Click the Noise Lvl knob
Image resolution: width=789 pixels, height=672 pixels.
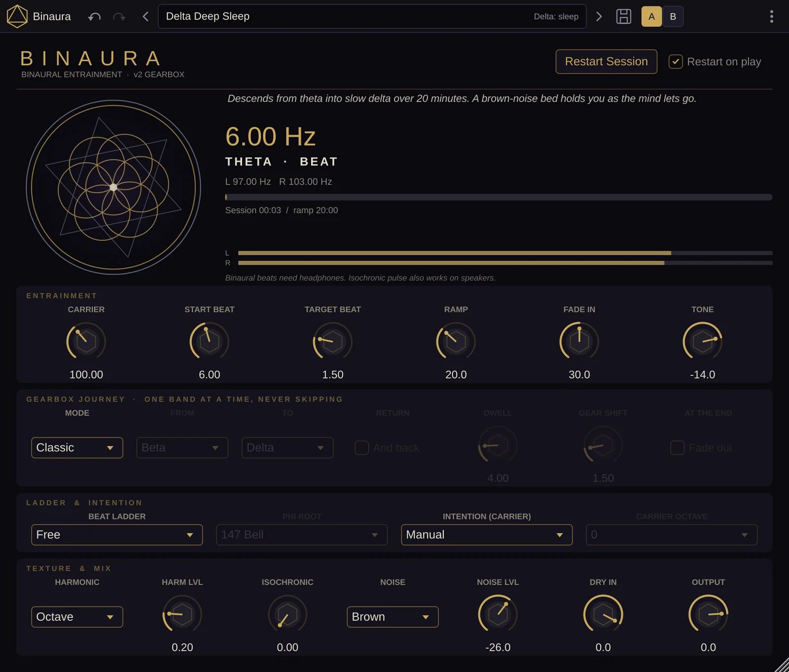tap(498, 614)
